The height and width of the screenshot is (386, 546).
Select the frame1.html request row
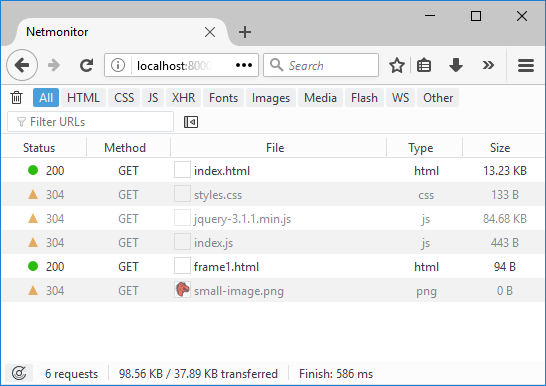273,267
